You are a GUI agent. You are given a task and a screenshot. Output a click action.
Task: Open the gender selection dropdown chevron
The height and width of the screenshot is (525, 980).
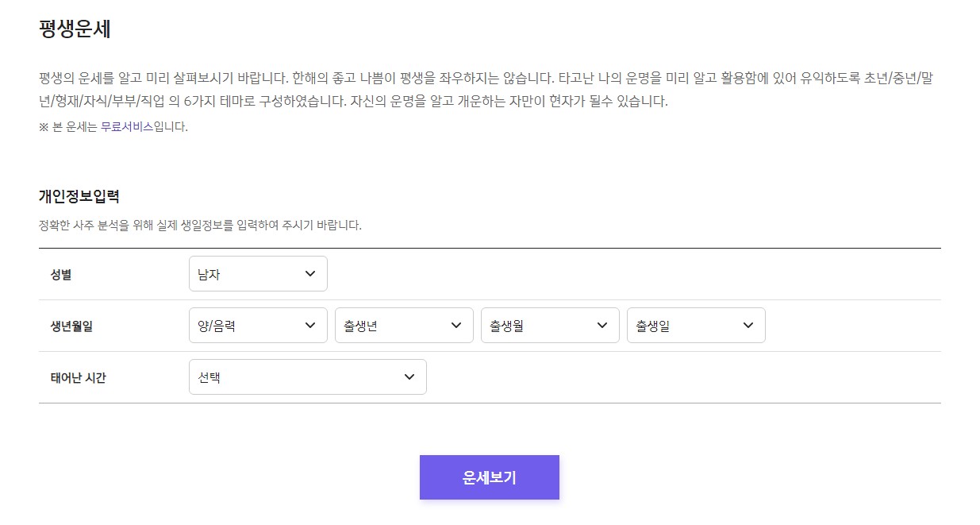click(x=310, y=273)
